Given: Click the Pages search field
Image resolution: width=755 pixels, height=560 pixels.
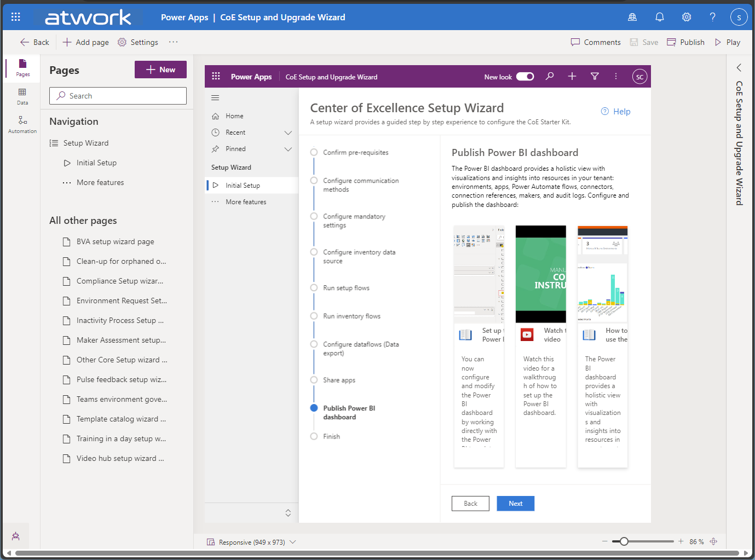Looking at the screenshot, I should [118, 96].
